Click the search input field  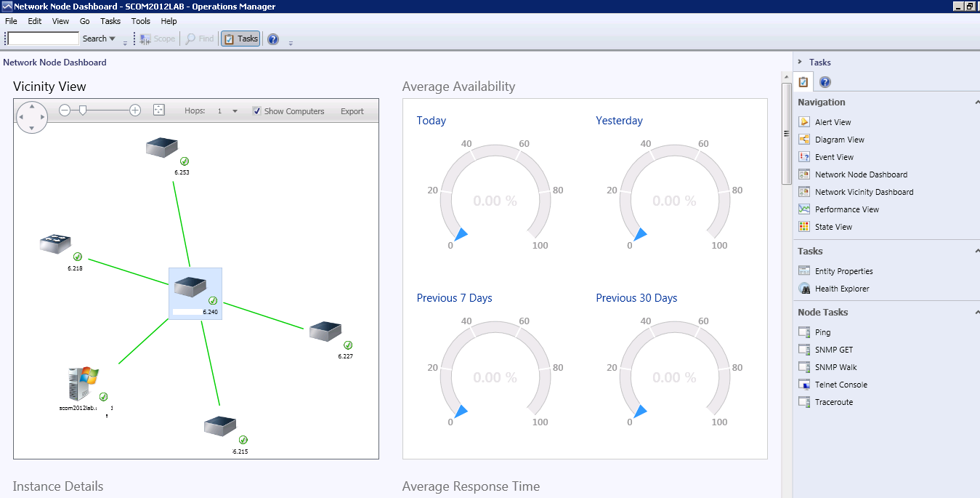[44, 39]
